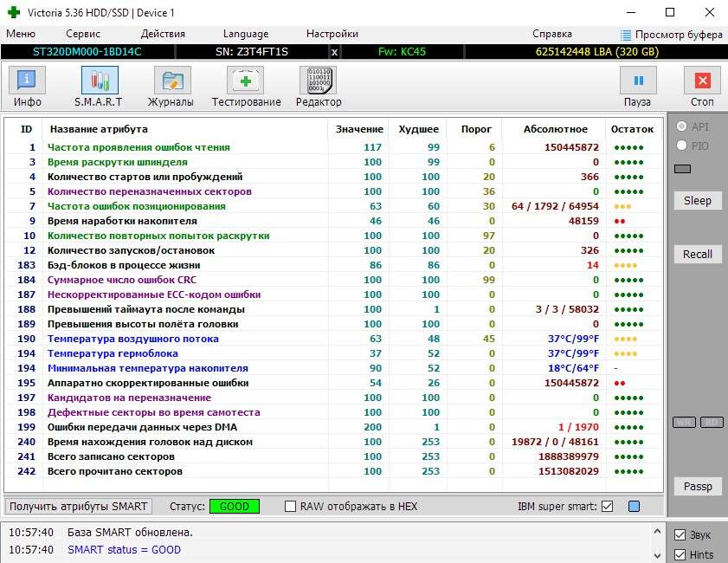Click log entry SMART status = GOOD
The height and width of the screenshot is (563, 728).
point(124,549)
